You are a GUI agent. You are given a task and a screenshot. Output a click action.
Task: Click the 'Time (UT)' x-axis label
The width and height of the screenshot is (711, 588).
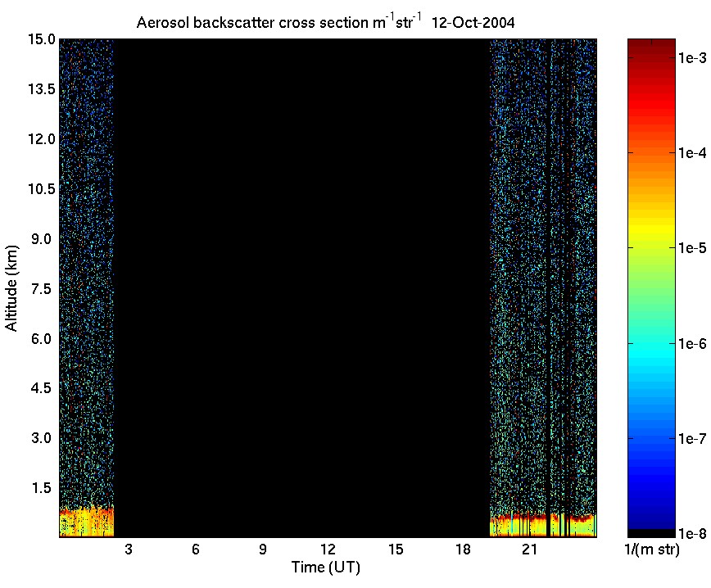325,568
